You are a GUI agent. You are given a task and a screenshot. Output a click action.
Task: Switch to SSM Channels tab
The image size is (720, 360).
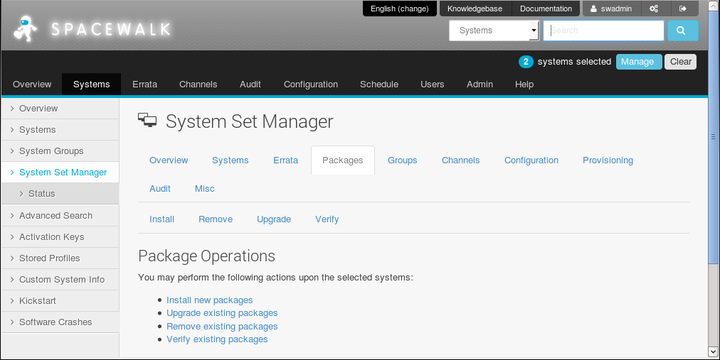(x=461, y=160)
